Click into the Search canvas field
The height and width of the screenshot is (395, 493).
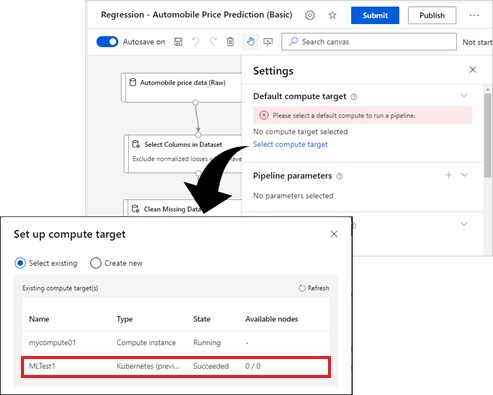click(369, 42)
